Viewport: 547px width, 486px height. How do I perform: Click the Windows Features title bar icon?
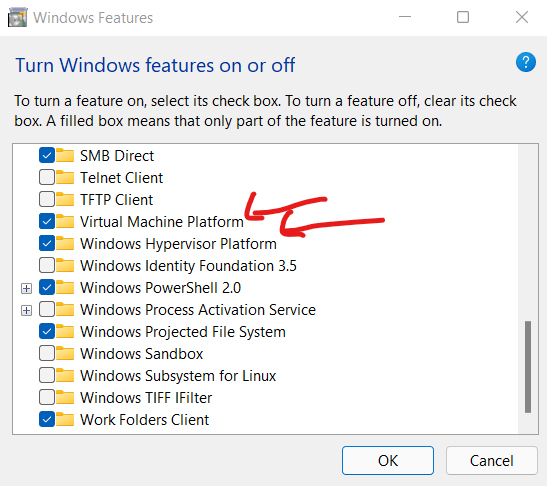[17, 17]
